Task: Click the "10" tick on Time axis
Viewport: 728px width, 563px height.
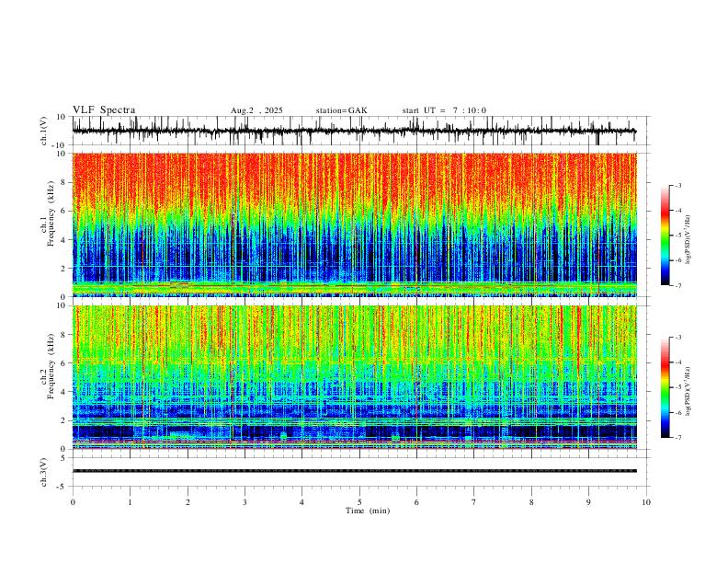Action: [646, 502]
